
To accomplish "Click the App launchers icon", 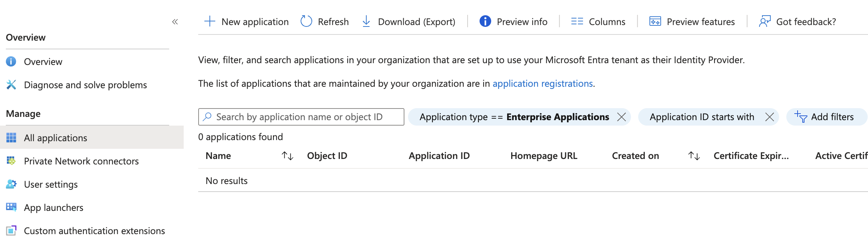I will tap(11, 208).
